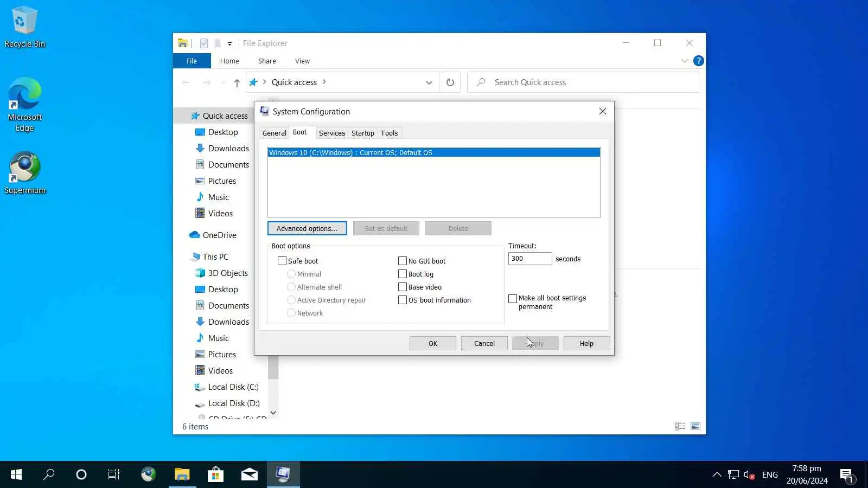Open the File Explorer Help icon
868x488 pixels.
click(x=699, y=61)
